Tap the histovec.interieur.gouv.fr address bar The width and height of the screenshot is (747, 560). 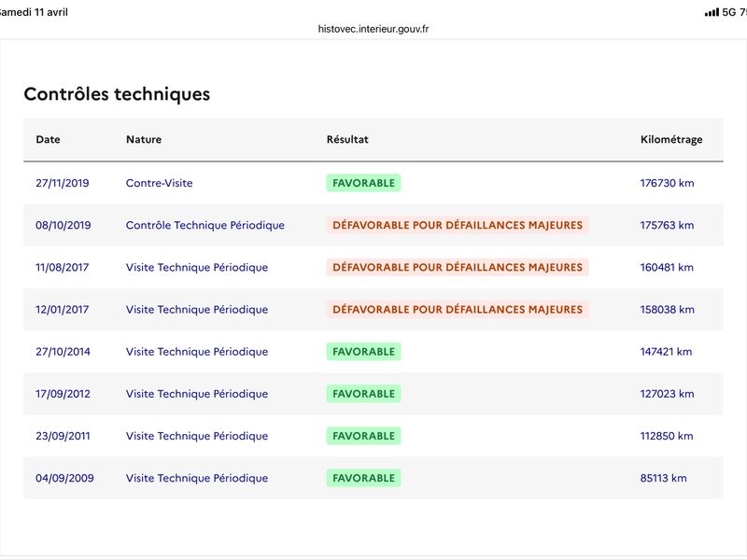tap(373, 29)
